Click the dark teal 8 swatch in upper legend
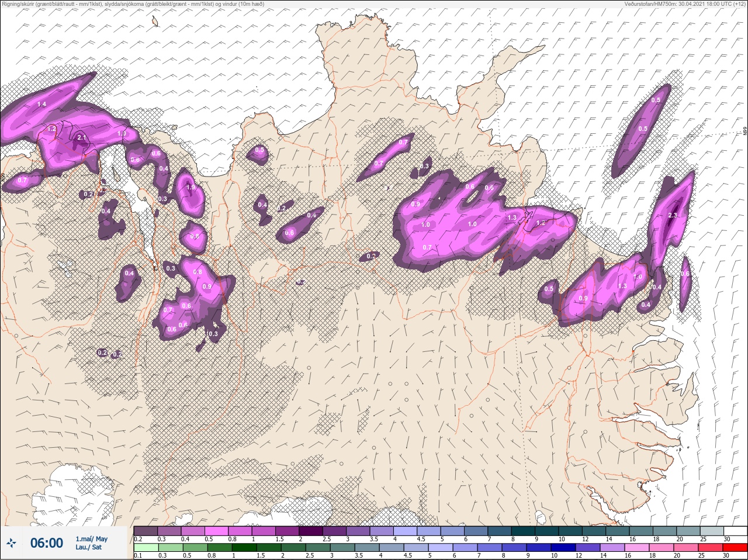The image size is (748, 560). (x=524, y=531)
